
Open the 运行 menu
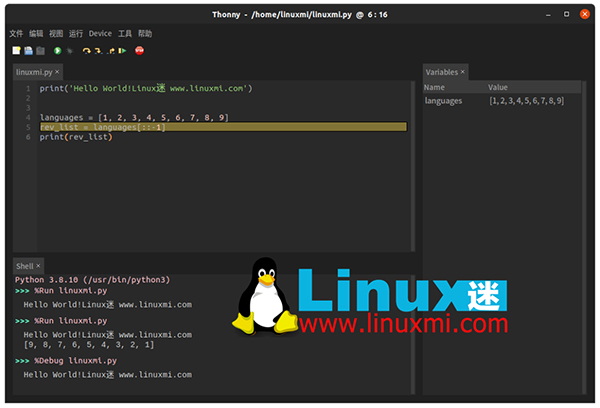(x=76, y=34)
